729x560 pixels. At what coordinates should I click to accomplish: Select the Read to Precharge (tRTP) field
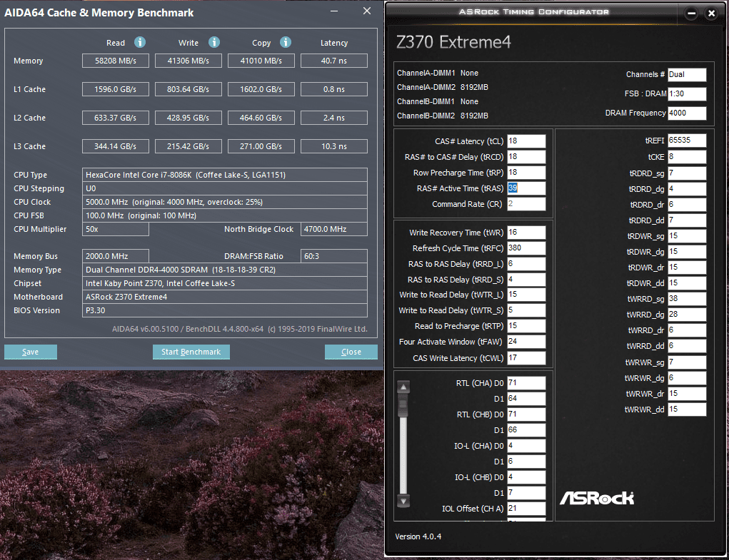pos(526,326)
